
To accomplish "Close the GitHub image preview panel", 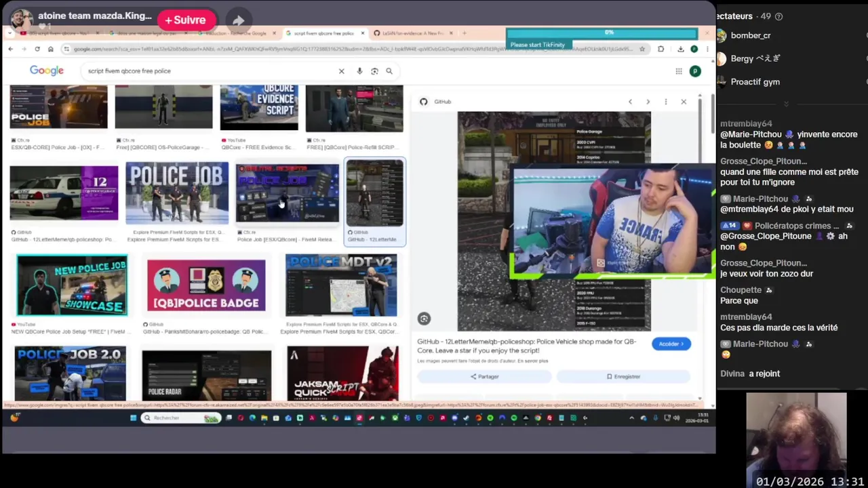I will point(684,102).
